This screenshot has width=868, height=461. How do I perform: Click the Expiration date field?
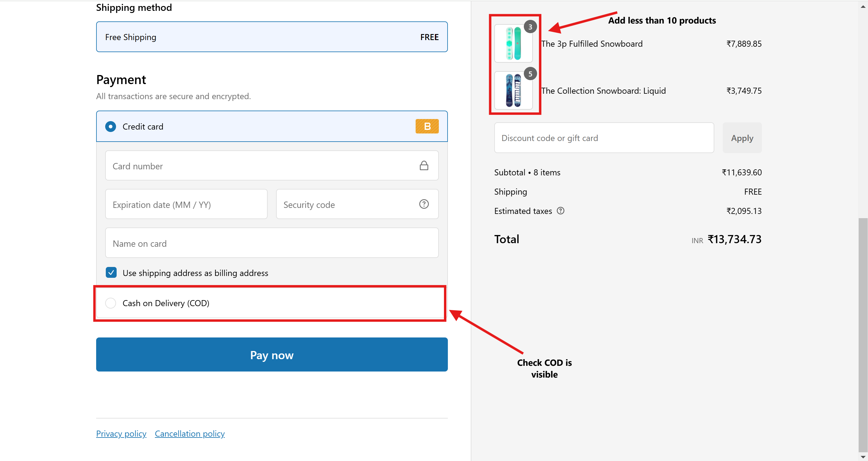186,204
